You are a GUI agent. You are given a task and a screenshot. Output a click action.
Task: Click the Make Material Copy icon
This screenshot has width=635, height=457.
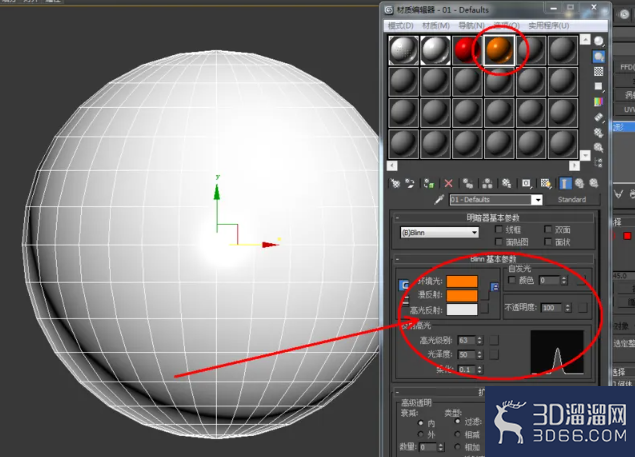[x=468, y=184]
